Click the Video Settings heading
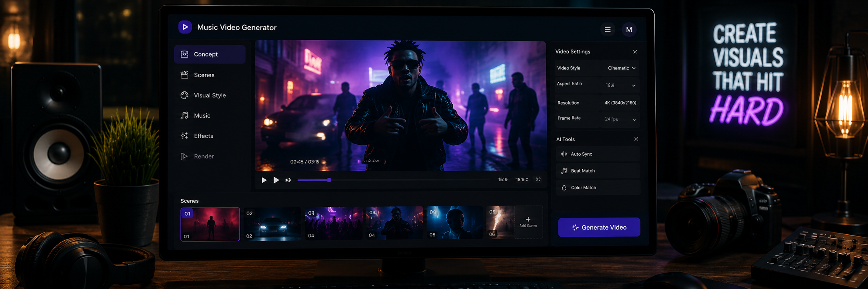 tap(573, 51)
